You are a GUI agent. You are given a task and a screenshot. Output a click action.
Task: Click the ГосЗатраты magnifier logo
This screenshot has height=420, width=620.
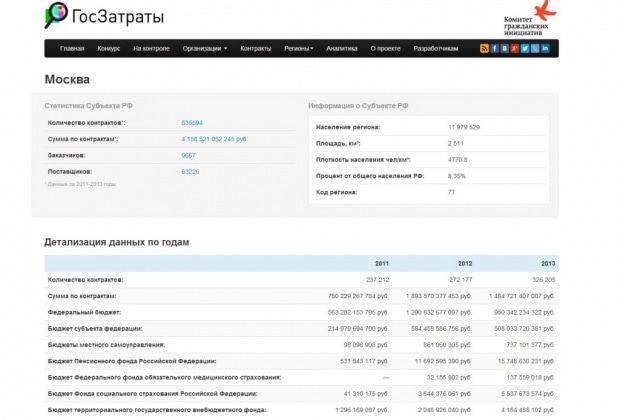coord(57,15)
